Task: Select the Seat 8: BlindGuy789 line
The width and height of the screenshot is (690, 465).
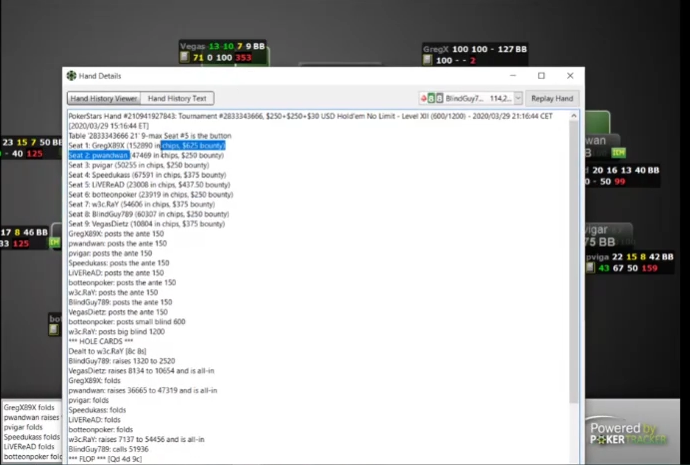Action: point(149,214)
